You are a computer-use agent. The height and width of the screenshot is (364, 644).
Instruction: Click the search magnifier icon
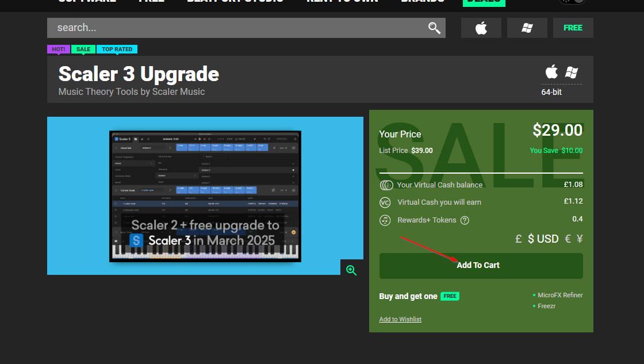(x=434, y=28)
